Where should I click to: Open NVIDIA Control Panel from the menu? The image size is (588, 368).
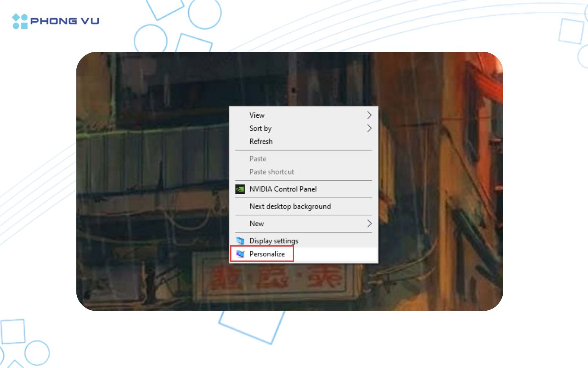283,189
